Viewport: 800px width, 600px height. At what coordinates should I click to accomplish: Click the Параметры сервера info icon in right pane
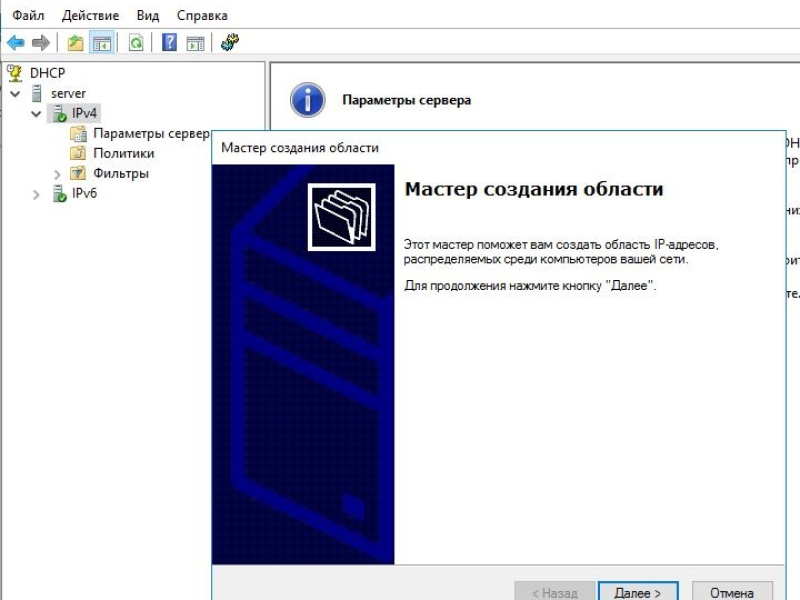tap(307, 100)
